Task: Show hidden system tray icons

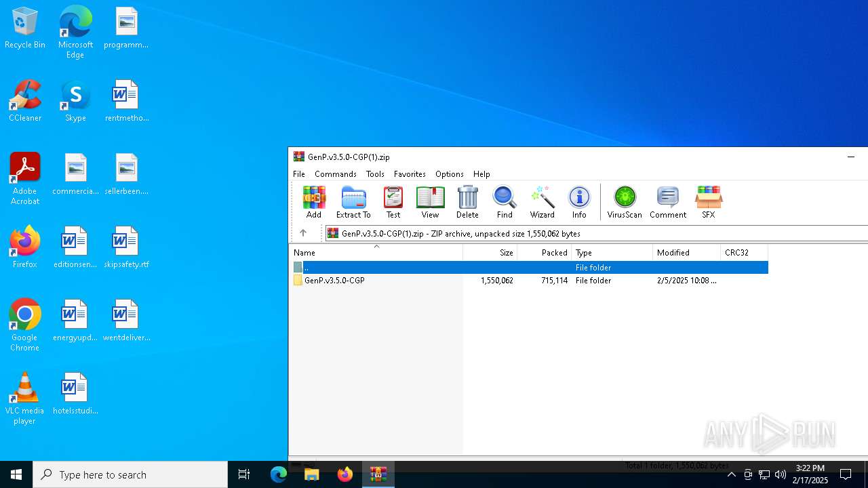Action: pos(732,474)
